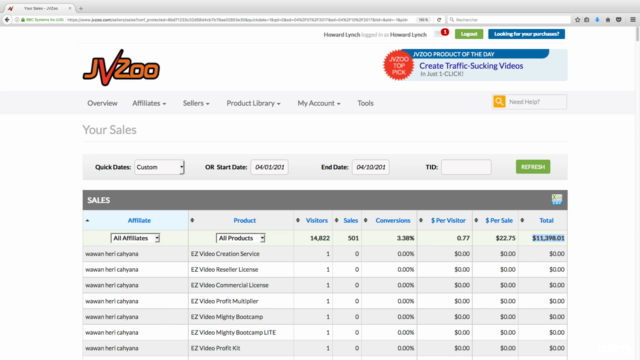
Task: Click EZ Video Commercial License cell
Action: 241,285
